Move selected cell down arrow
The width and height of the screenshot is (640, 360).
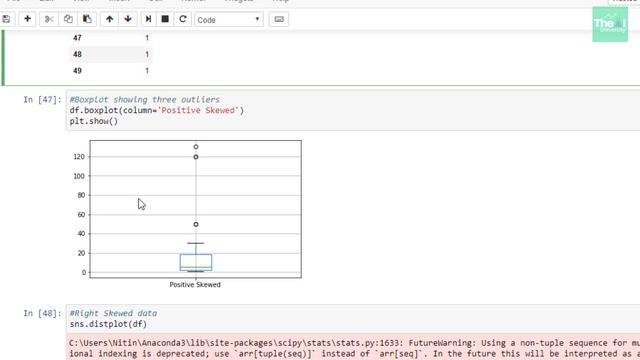(x=128, y=19)
